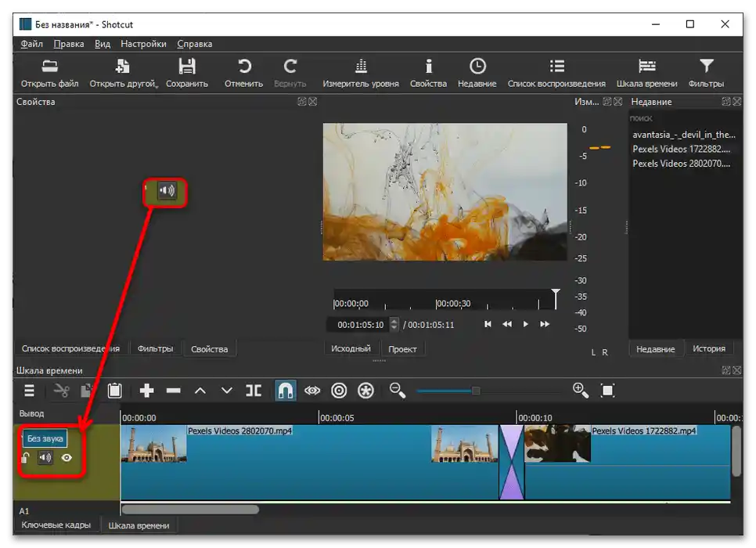
Task: Play the video in the player
Action: [x=526, y=324]
